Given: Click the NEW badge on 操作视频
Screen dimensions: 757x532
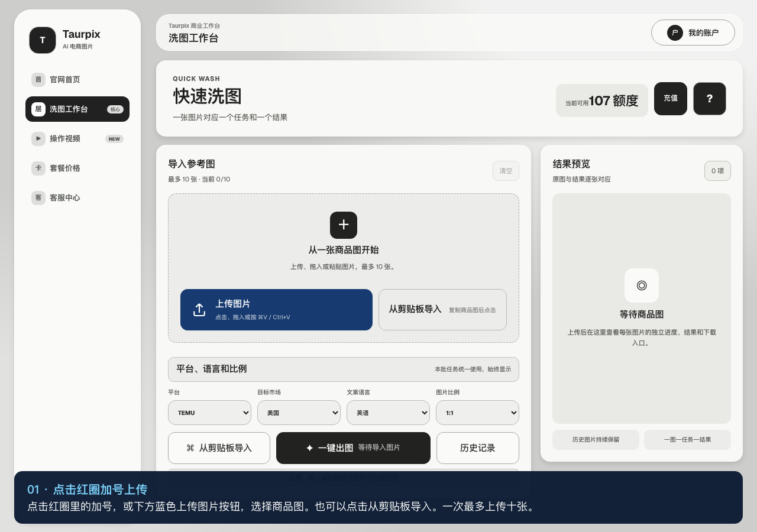Looking at the screenshot, I should pos(114,139).
